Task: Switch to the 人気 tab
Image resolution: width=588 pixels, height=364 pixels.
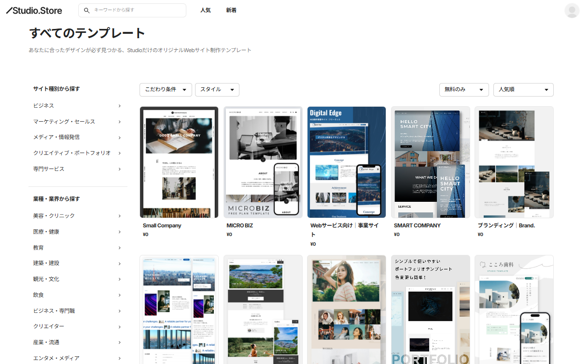Action: [206, 10]
